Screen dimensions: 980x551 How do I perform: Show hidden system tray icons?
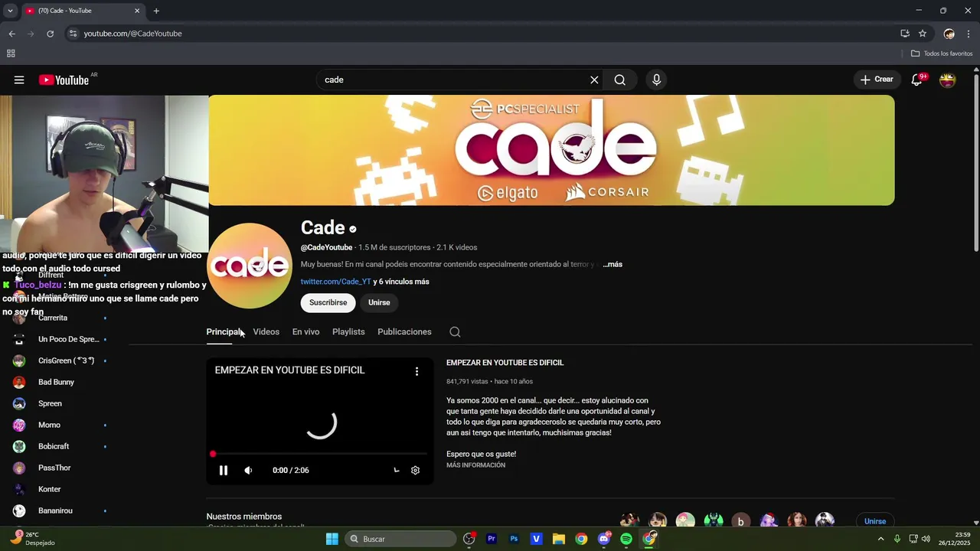880,539
